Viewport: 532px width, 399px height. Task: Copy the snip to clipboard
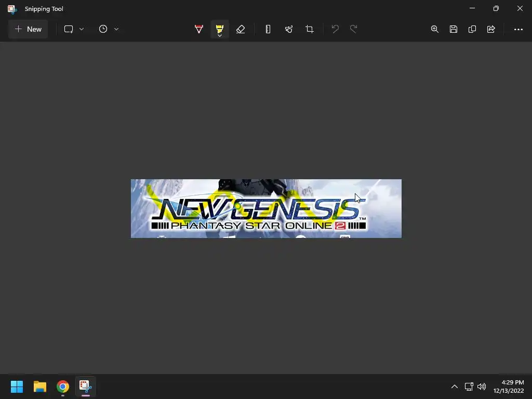[472, 29]
